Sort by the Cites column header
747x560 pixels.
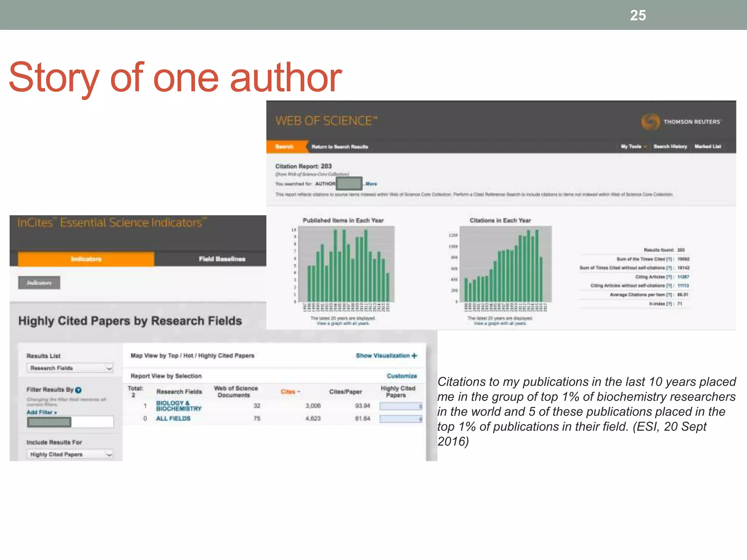[x=290, y=392]
